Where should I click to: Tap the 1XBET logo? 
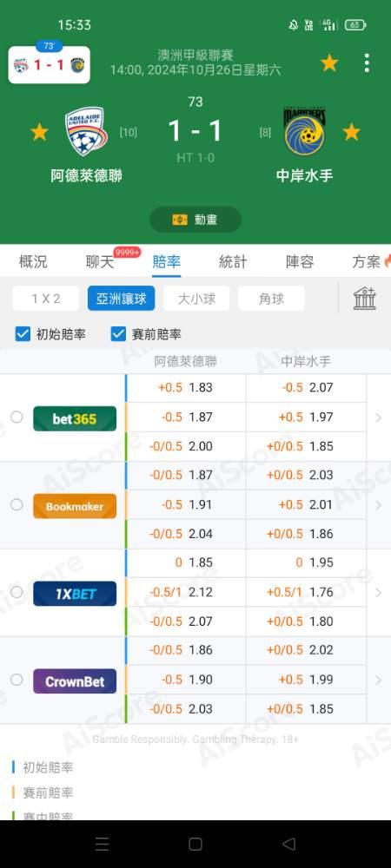75,594
